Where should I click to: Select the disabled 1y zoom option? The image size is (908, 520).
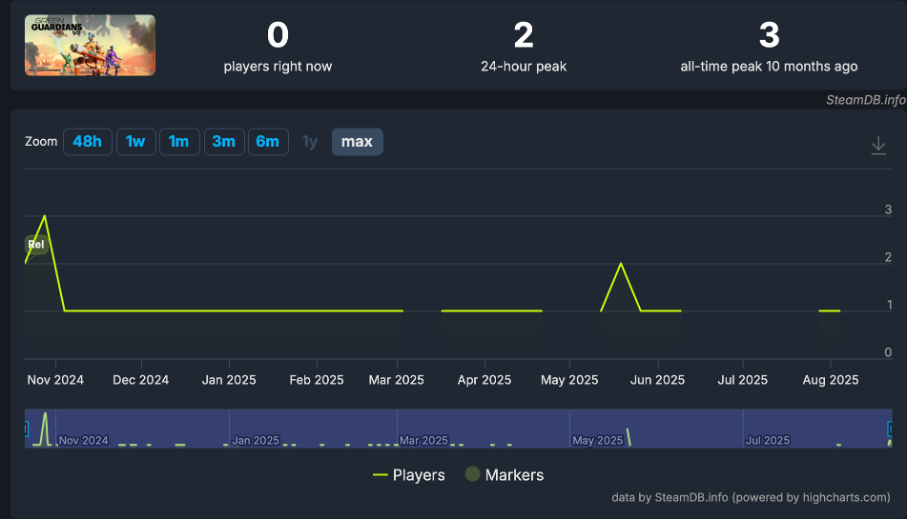click(310, 142)
